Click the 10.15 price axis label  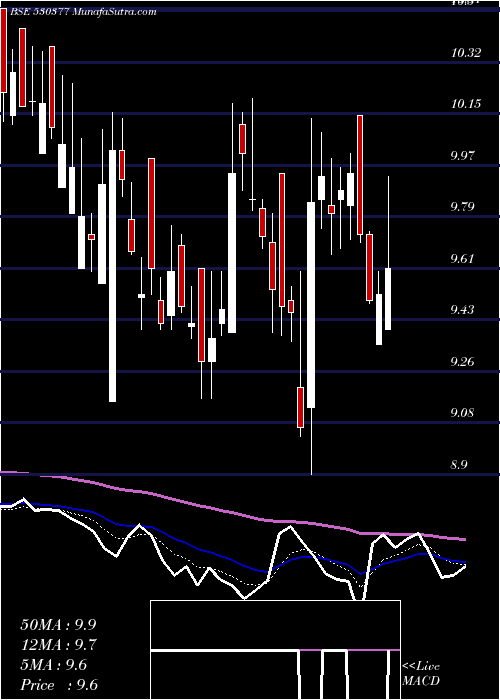click(466, 104)
